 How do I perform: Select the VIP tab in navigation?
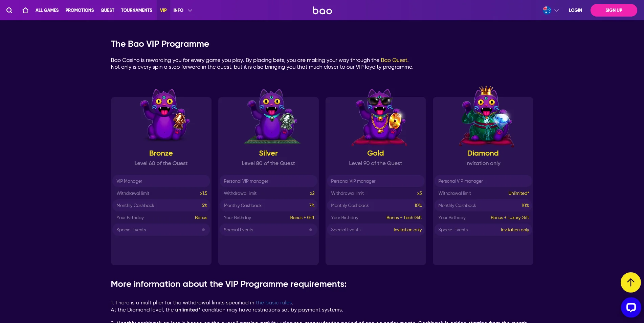(163, 10)
